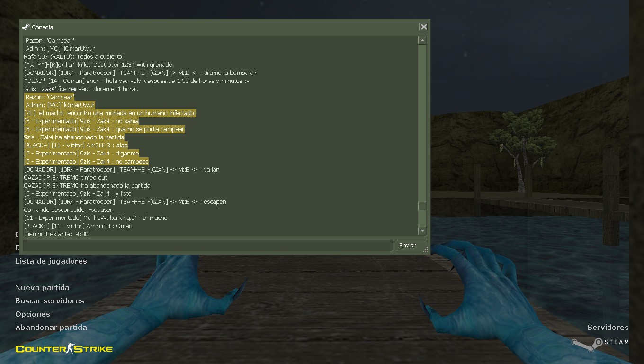Click the Servidores link
Viewport: 644px width, 364px height.
pyautogui.click(x=608, y=328)
